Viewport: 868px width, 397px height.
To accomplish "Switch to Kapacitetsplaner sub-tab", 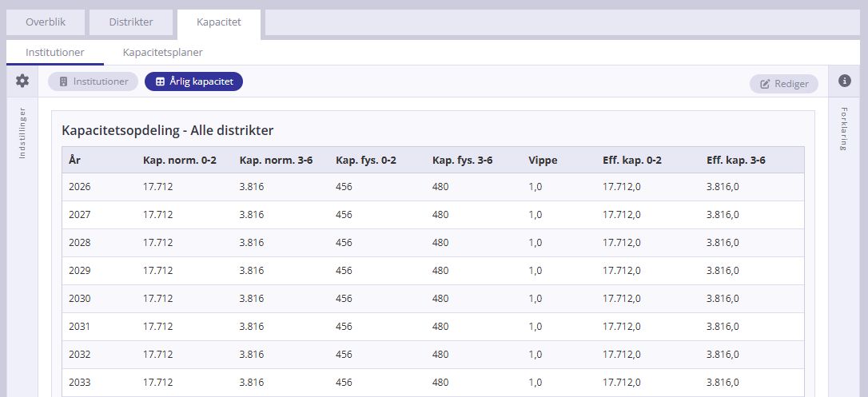I will pos(162,52).
